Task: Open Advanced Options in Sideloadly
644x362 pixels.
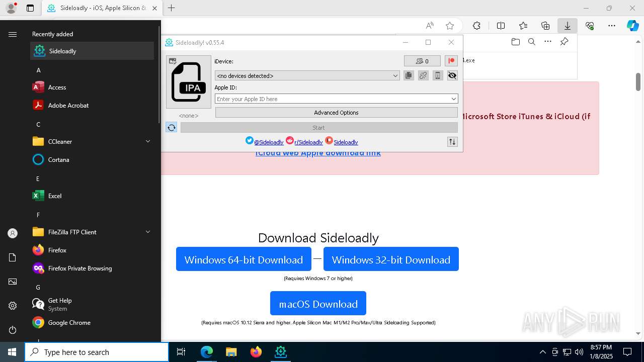Action: tap(336, 113)
